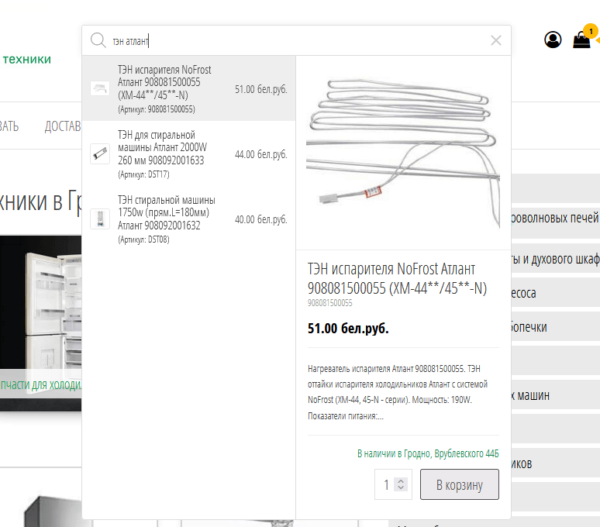The width and height of the screenshot is (600, 527).
Task: Click the price '51.00 бел.руб.' in preview
Action: pyautogui.click(x=348, y=328)
